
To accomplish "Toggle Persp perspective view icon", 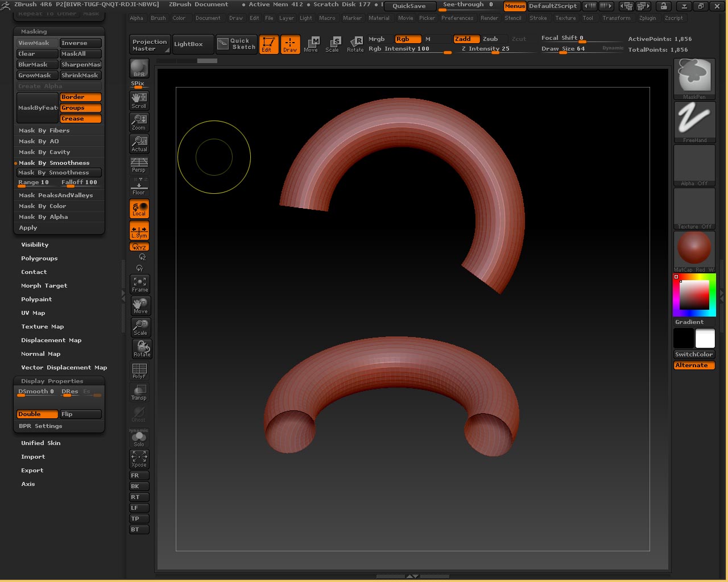I will point(139,165).
